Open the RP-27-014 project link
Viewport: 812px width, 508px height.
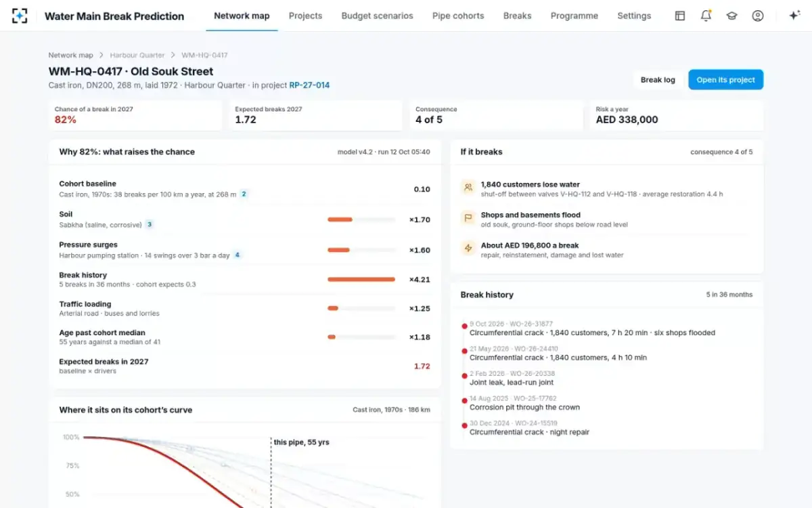point(309,85)
